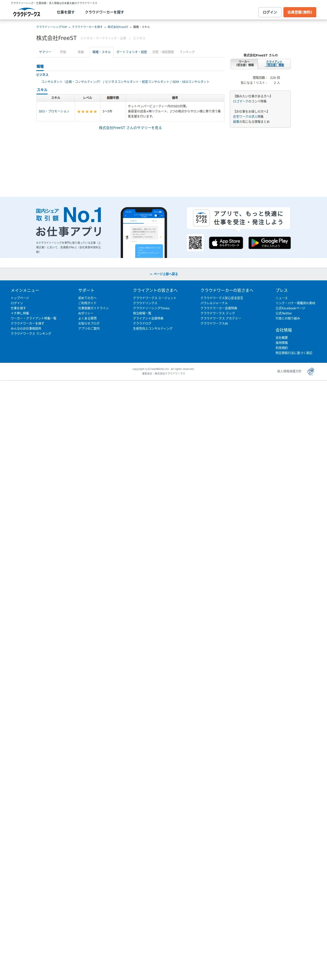The height and width of the screenshot is (980, 327).
Task: Click footer 公式Twitter link
Action: click(284, 313)
